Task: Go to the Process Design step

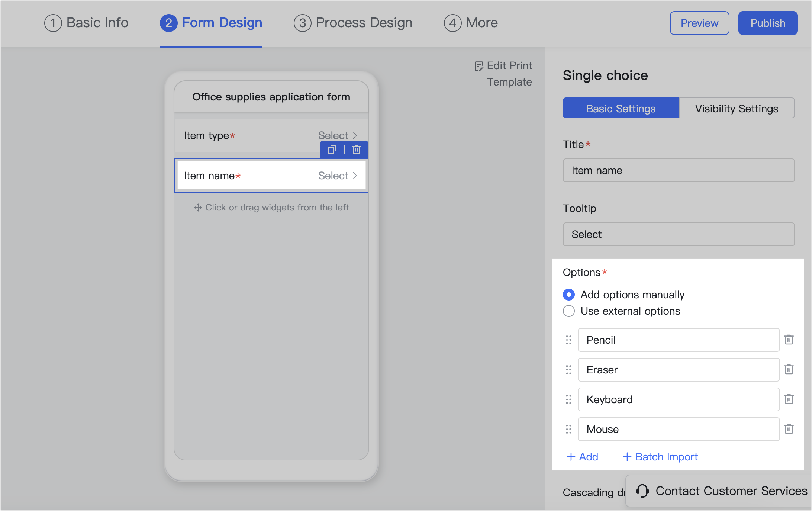Action: coord(352,23)
